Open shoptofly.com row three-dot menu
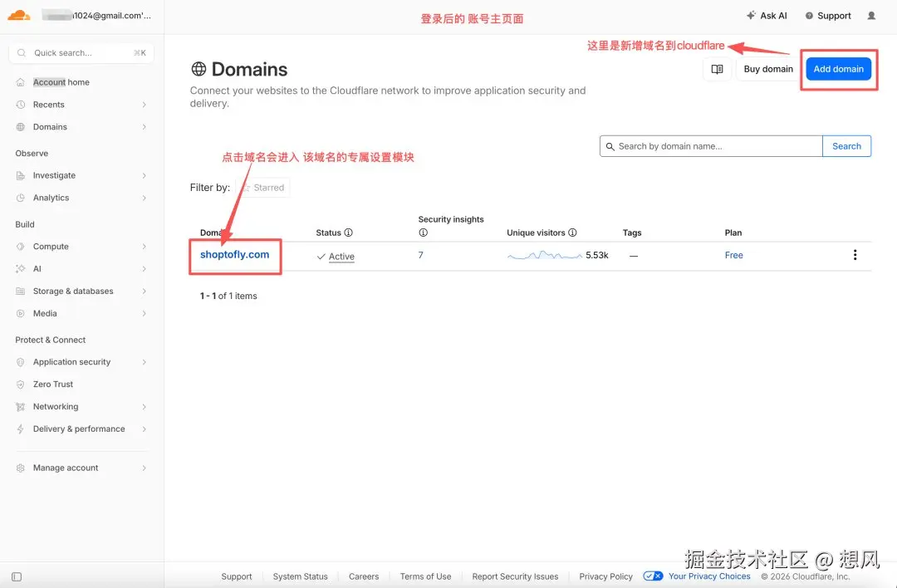The width and height of the screenshot is (897, 588). coord(855,255)
